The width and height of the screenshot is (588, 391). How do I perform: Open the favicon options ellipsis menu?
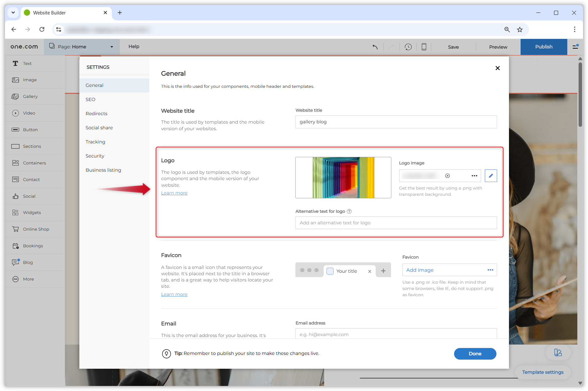[490, 270]
